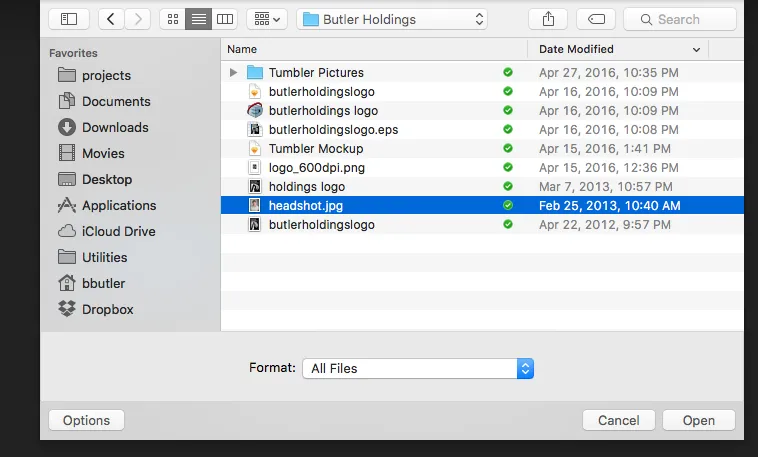The width and height of the screenshot is (758, 457).
Task: Open the item arrangement dropdown
Action: point(267,19)
